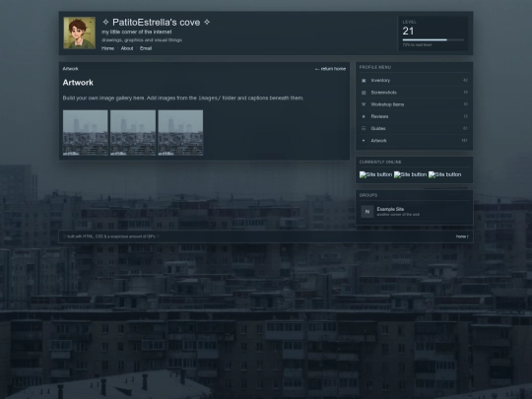The height and width of the screenshot is (399, 532).
Task: Click the first Site button image
Action: click(x=375, y=174)
